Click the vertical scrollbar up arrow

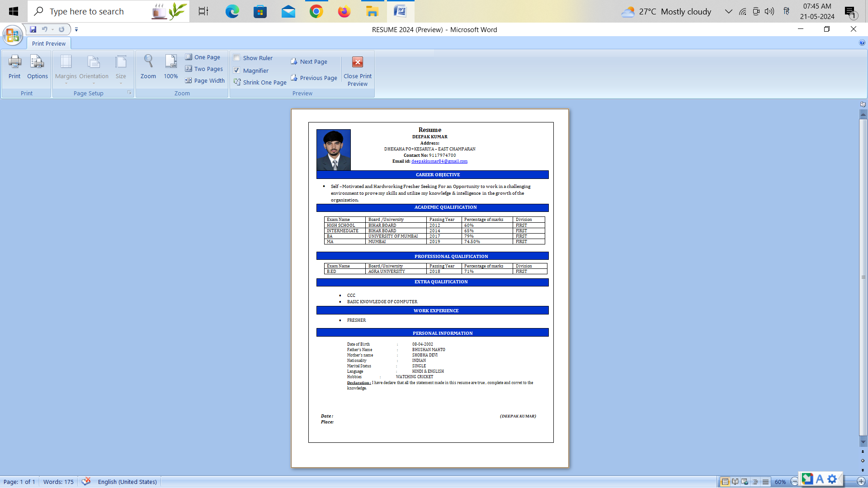(x=863, y=114)
